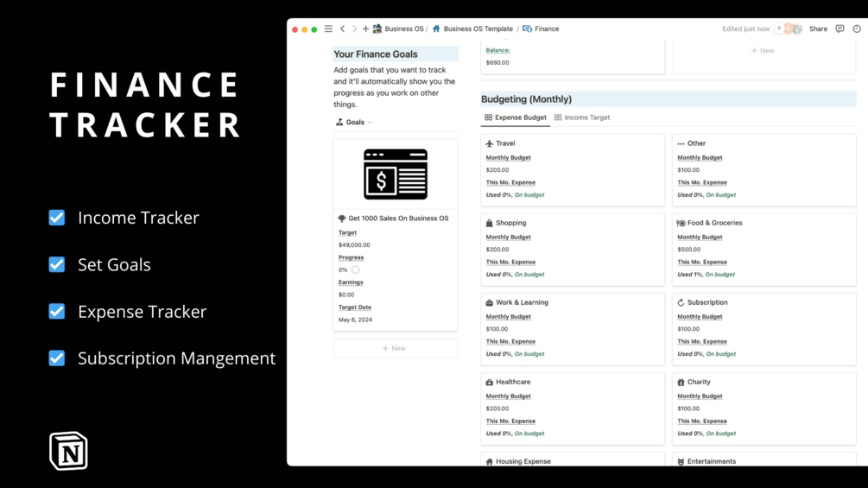The height and width of the screenshot is (488, 868).
Task: Open the page history clock icon
Action: [857, 29]
